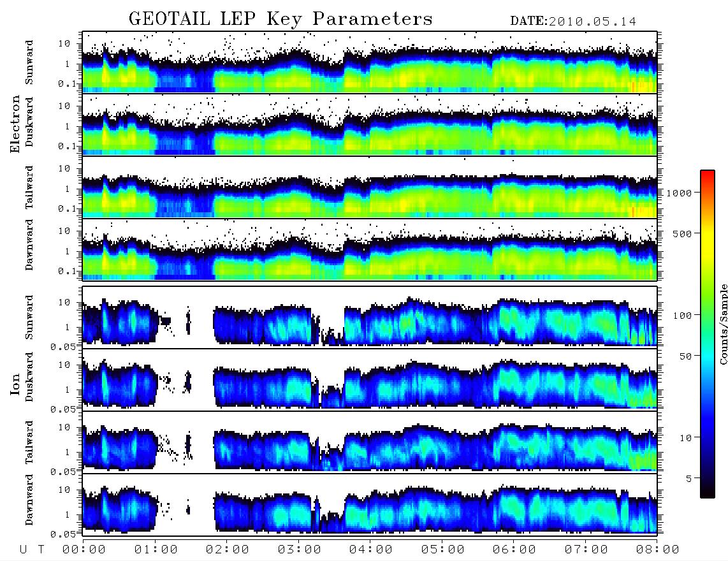Click the Ion 'Sunward' panel label
This screenshot has width=728, height=561.
29,317
